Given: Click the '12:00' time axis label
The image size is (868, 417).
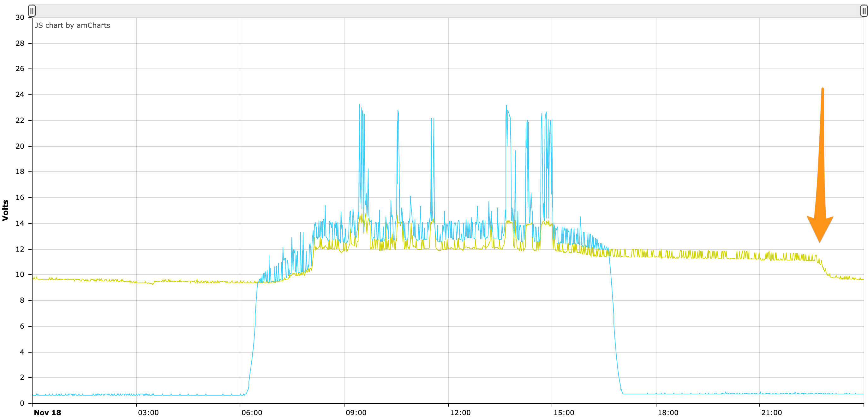Looking at the screenshot, I should (460, 412).
